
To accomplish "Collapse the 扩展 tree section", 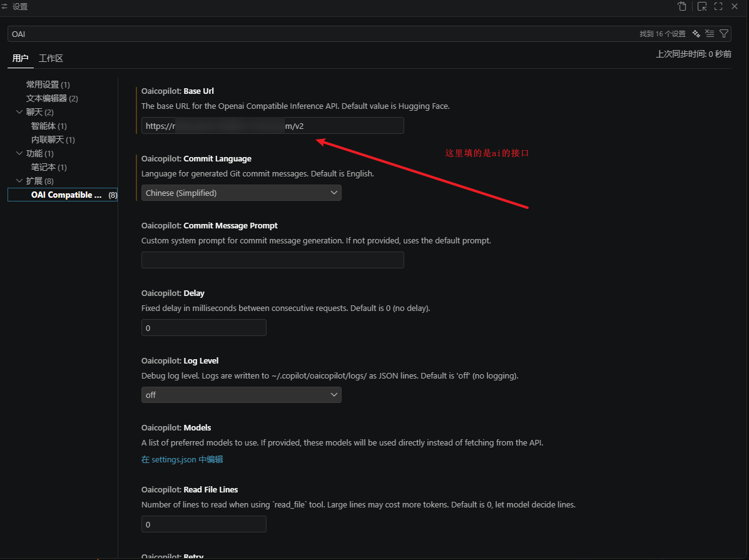I will [x=19, y=181].
